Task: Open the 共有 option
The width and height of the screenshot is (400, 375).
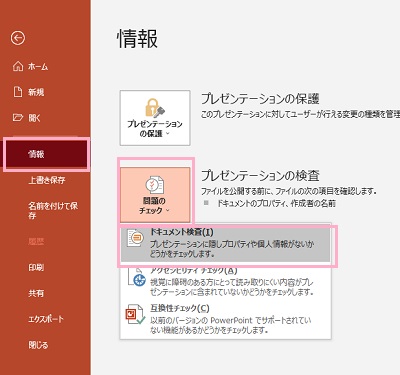Action: pyautogui.click(x=36, y=293)
